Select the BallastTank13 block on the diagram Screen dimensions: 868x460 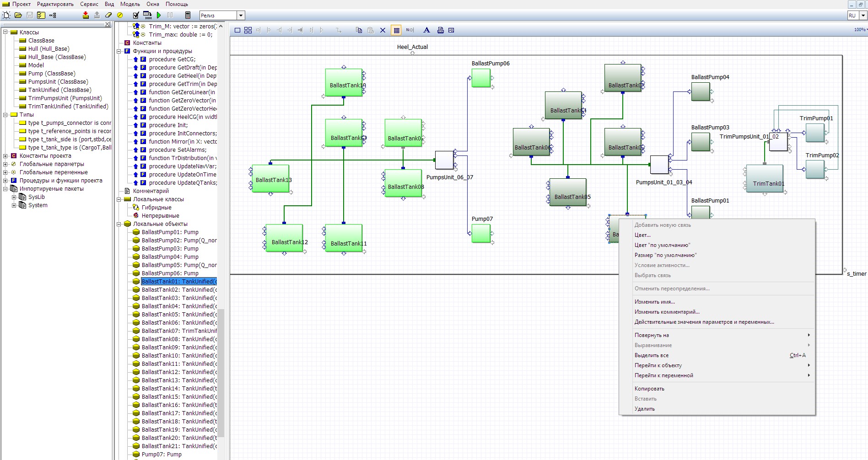point(270,178)
